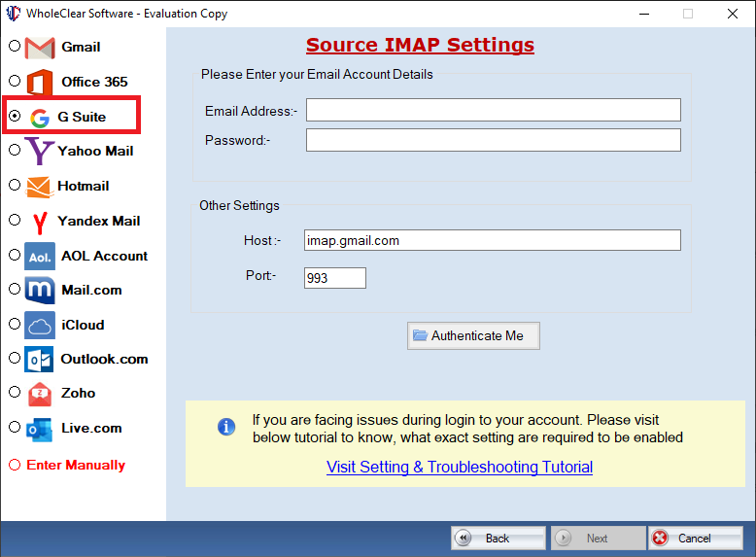Focus the Password input field
The image size is (756, 557).
point(494,140)
